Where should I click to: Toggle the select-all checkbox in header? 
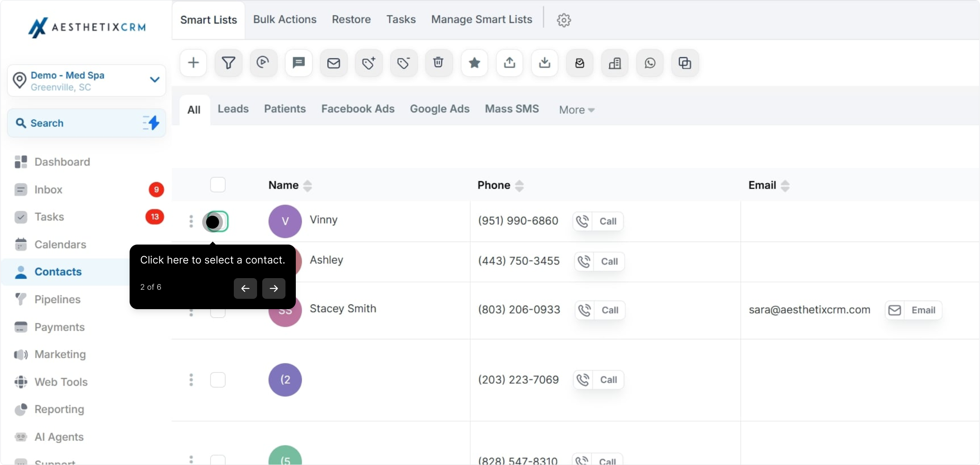click(218, 185)
